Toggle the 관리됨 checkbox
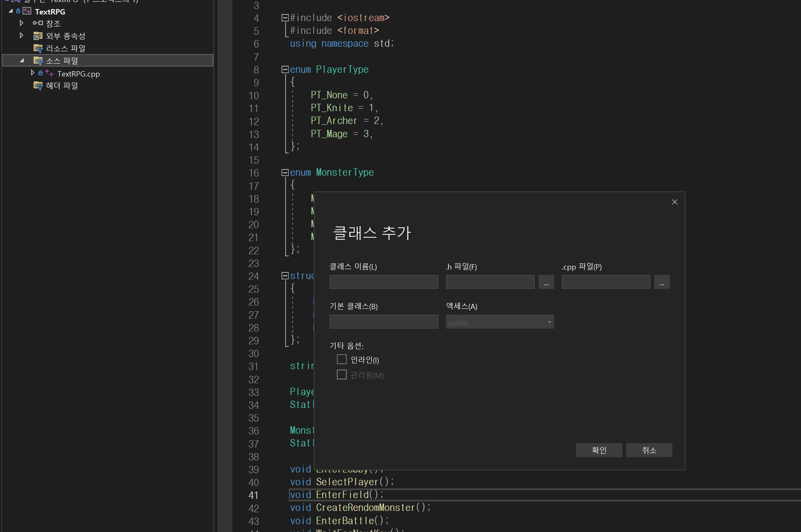The image size is (801, 532). coord(341,375)
